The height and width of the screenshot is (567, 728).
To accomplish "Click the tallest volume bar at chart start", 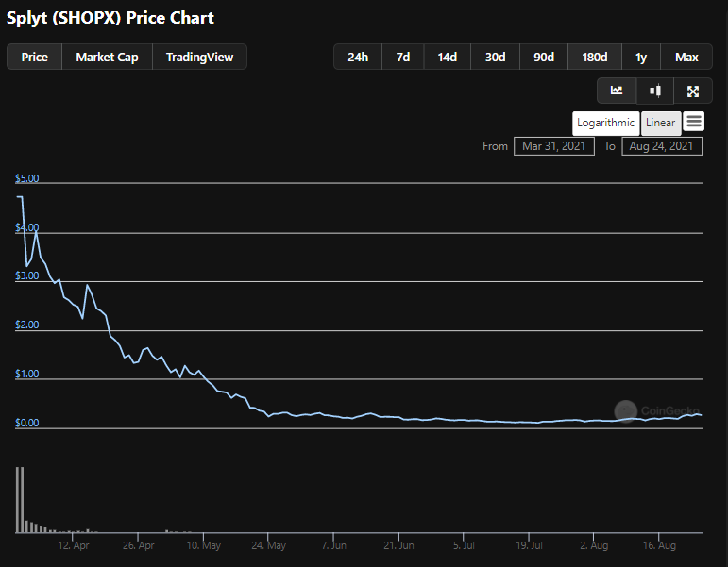I will (20, 500).
